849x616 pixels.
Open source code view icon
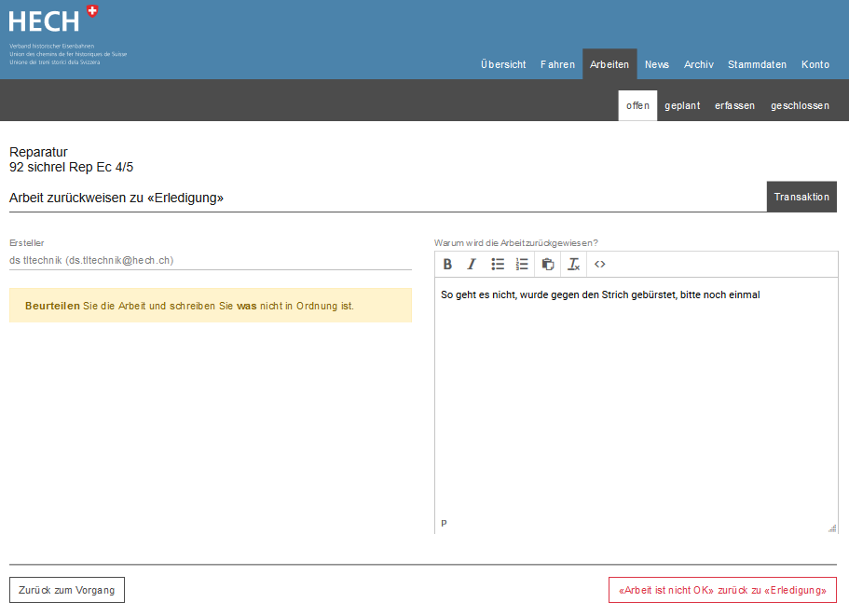600,265
